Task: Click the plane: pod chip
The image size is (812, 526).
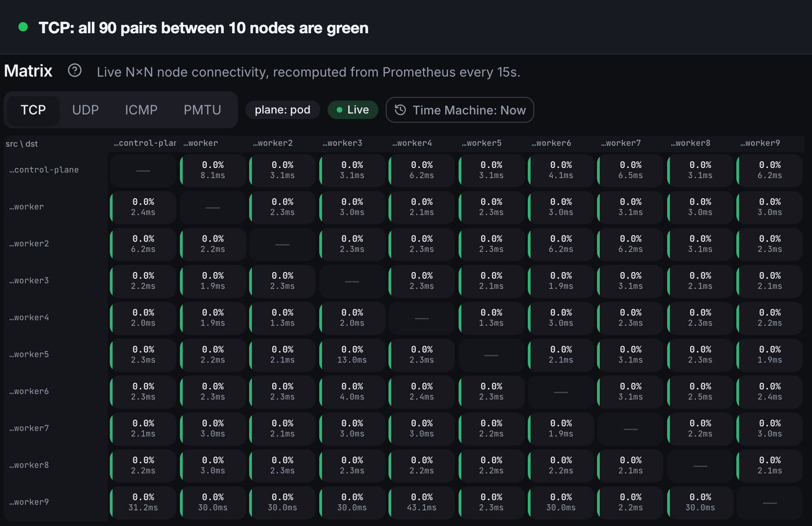Action: tap(282, 110)
